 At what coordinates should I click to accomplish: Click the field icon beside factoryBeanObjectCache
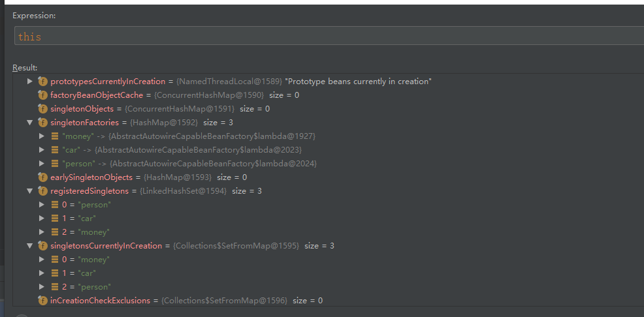tap(42, 95)
